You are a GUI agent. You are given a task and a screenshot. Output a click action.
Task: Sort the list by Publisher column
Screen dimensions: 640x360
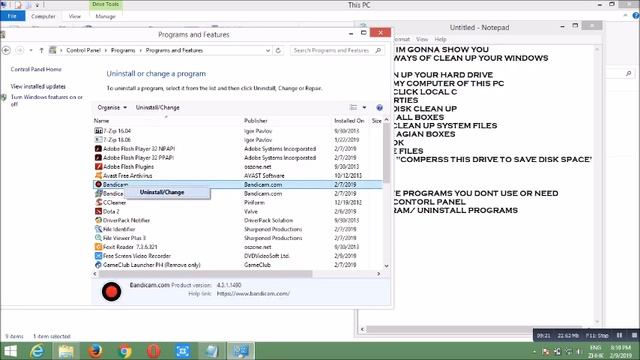(x=256, y=121)
